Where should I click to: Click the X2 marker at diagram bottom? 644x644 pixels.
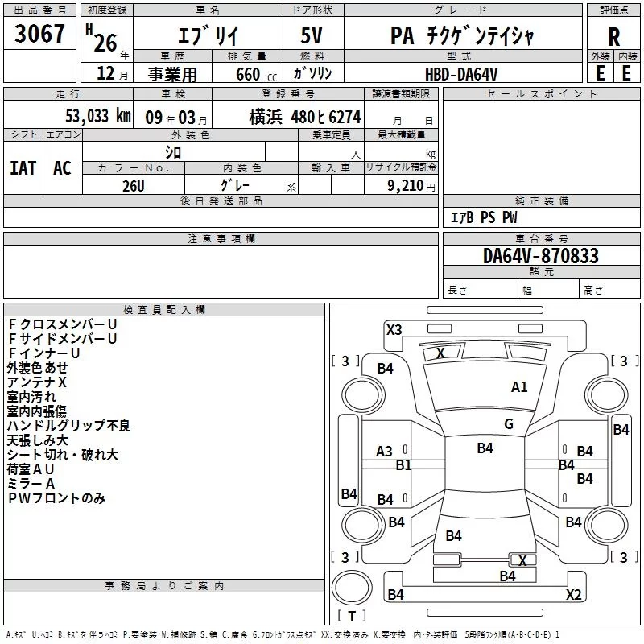tap(573, 595)
